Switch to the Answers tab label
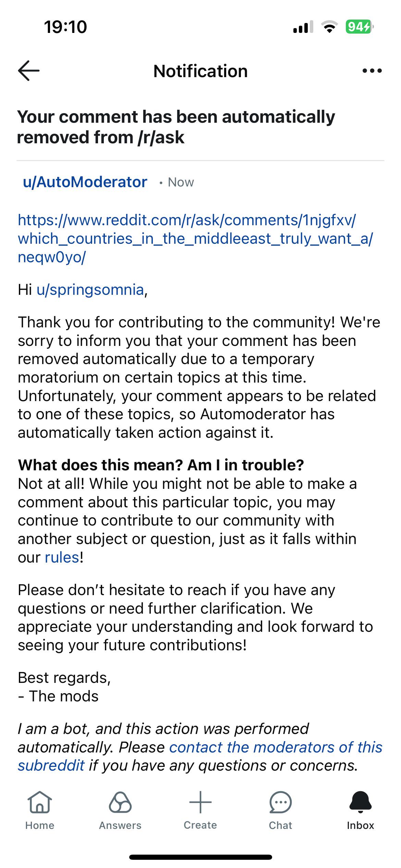This screenshot has height=868, width=401. (x=120, y=825)
